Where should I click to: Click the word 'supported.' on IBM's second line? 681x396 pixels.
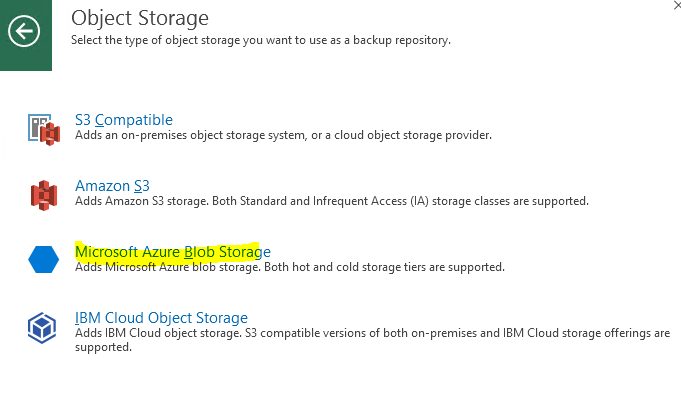[x=103, y=347]
